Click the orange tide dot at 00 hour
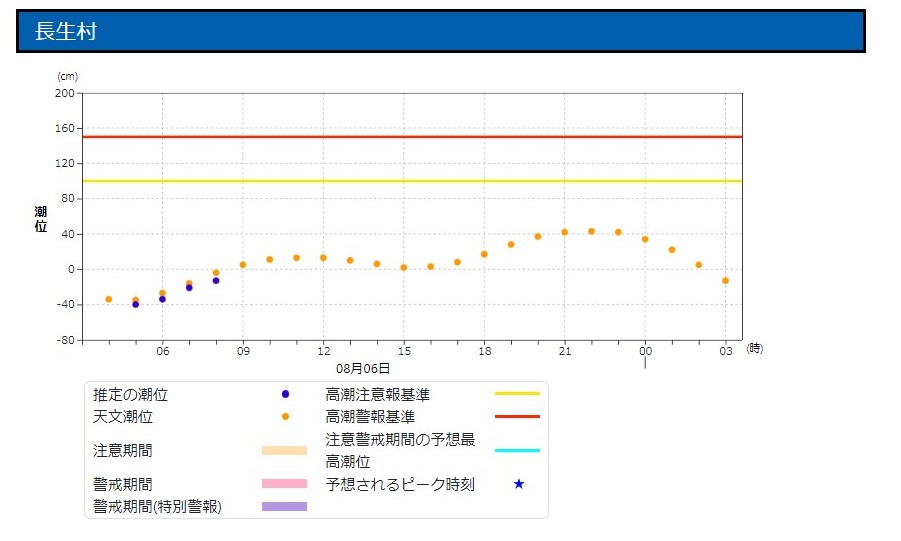 coord(645,239)
